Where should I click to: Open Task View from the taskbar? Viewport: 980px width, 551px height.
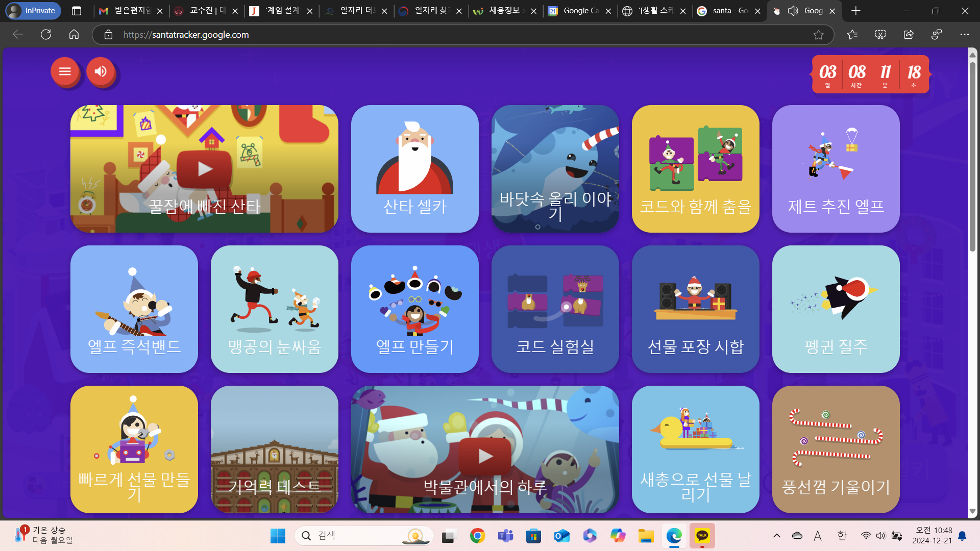[x=448, y=536]
